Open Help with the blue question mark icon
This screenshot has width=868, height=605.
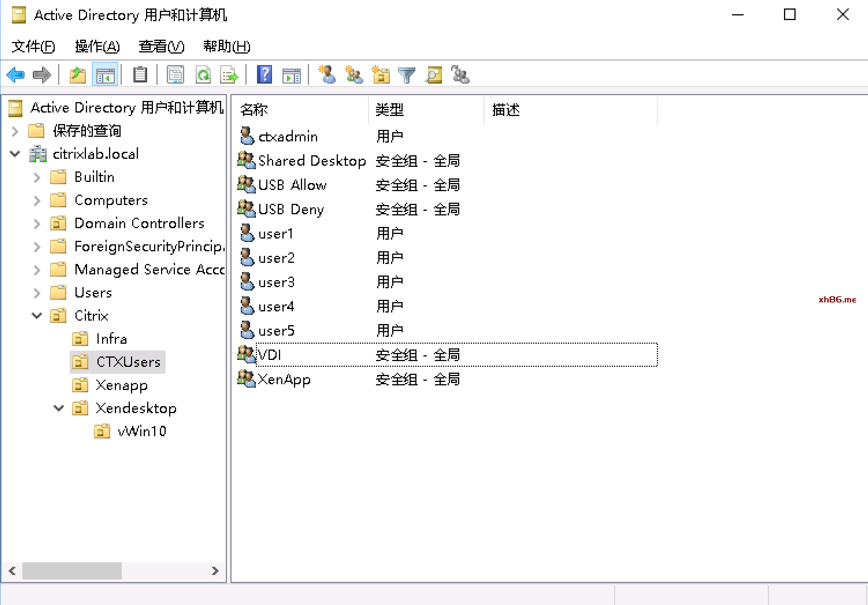click(265, 75)
